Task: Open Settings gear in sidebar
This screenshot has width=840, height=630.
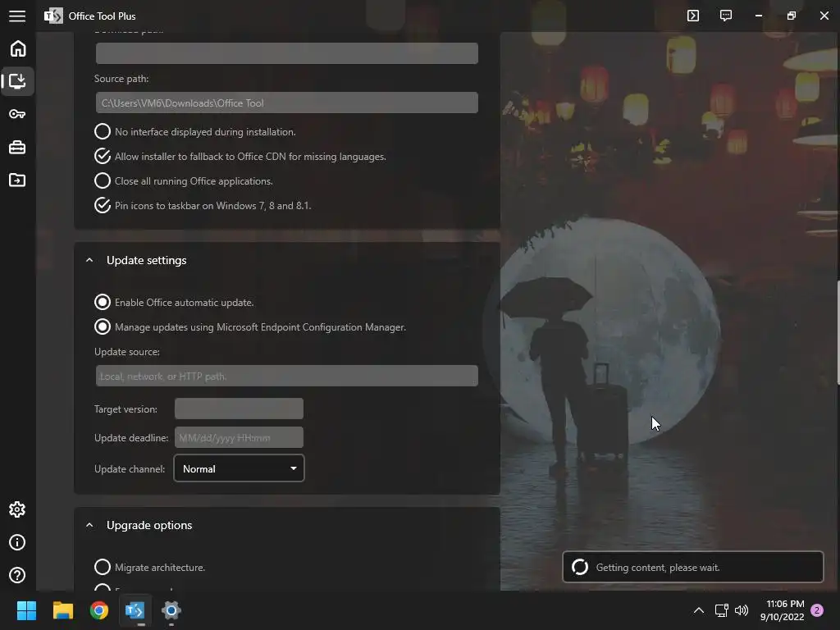Action: (17, 509)
